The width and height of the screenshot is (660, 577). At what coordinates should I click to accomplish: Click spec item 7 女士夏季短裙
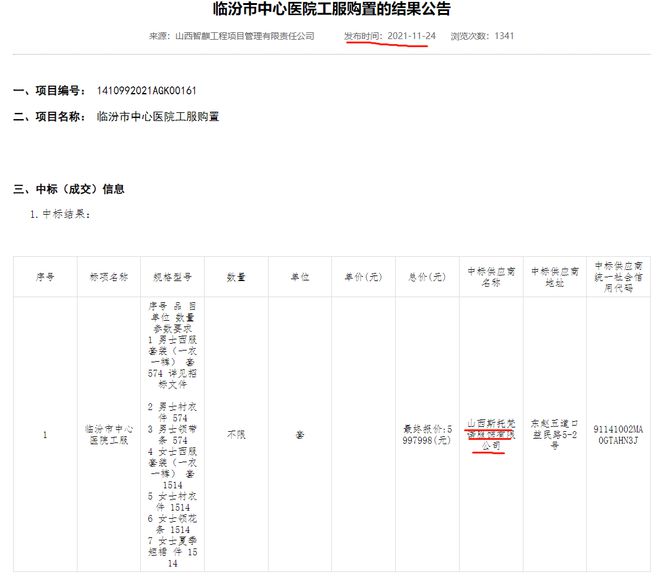172,552
